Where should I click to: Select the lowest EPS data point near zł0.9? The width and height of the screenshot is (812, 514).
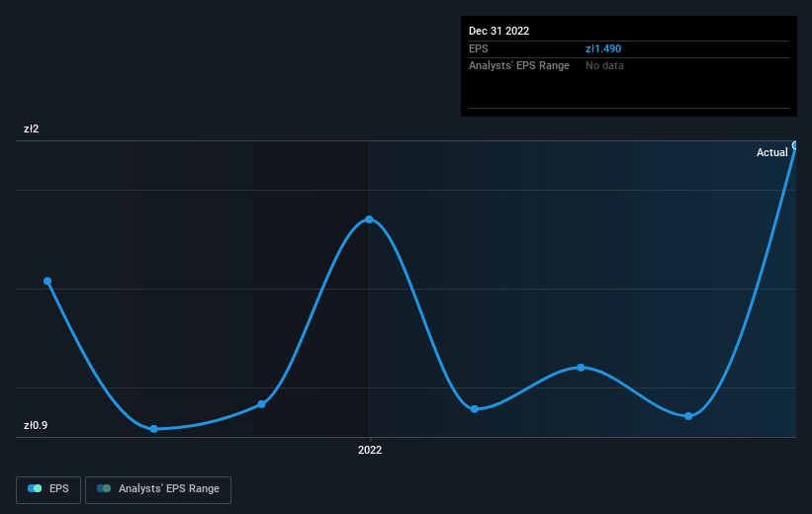[x=154, y=429]
